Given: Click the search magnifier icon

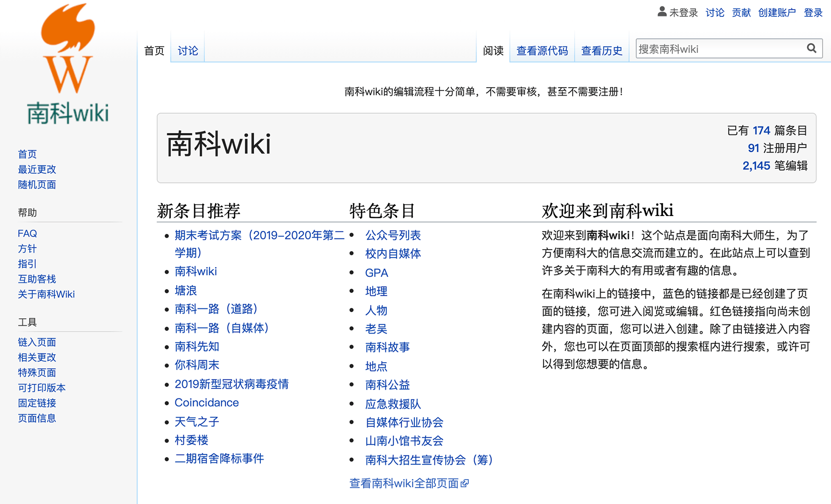Looking at the screenshot, I should click(x=811, y=48).
